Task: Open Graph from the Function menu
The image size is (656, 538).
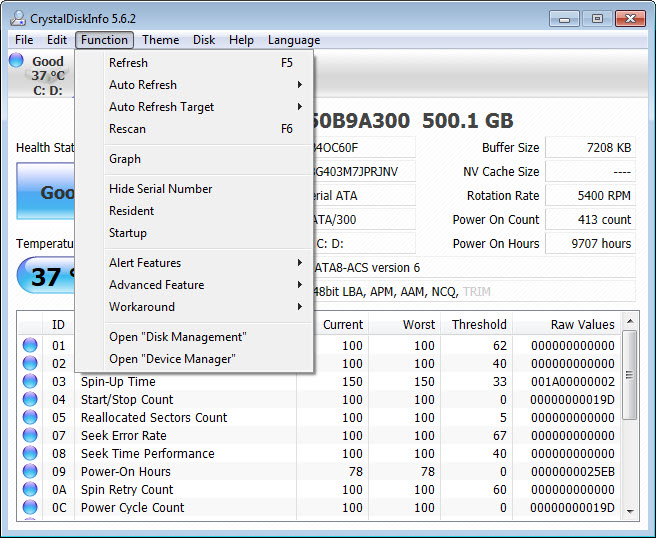Action: (194, 159)
